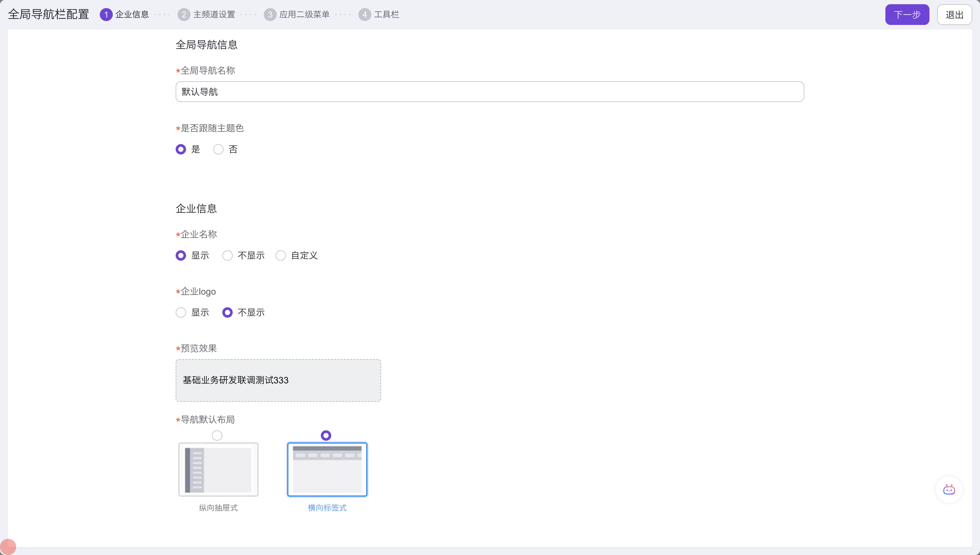Select 显示 for enterprise logo

tap(181, 312)
